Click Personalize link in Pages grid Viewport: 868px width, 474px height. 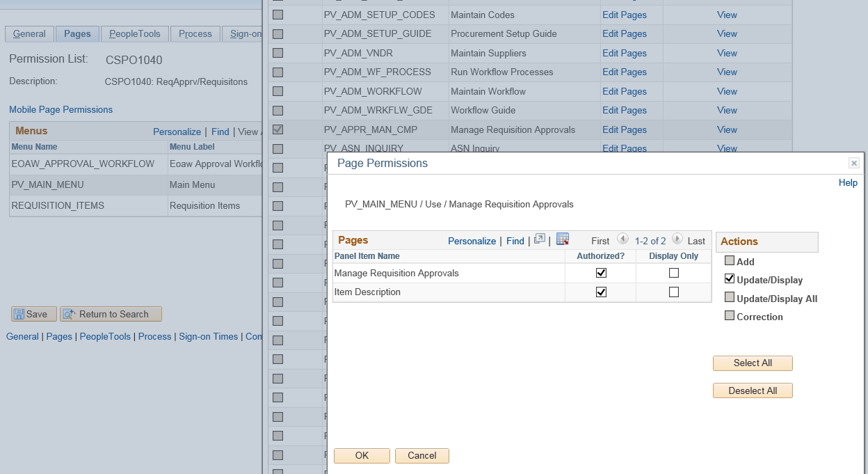pyautogui.click(x=472, y=241)
